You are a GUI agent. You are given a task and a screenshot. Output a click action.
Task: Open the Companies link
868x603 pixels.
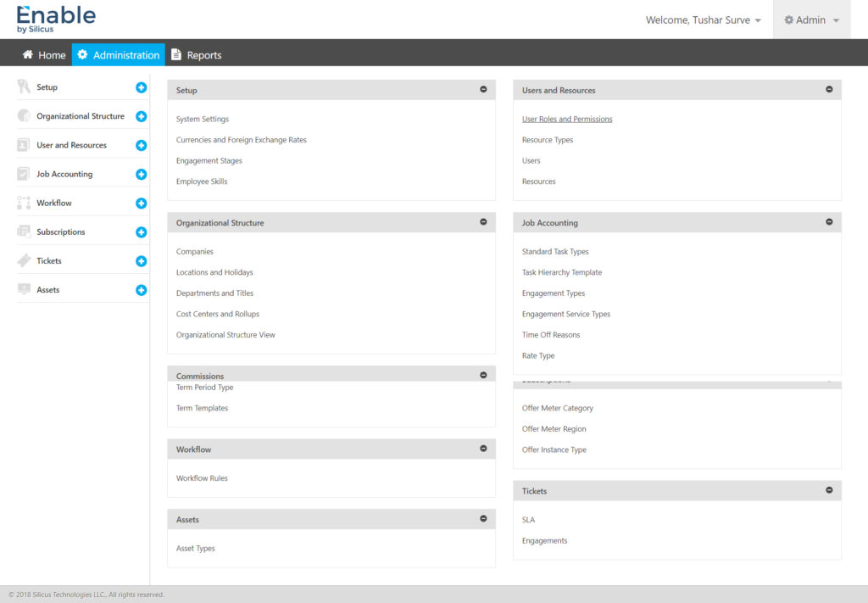point(194,251)
